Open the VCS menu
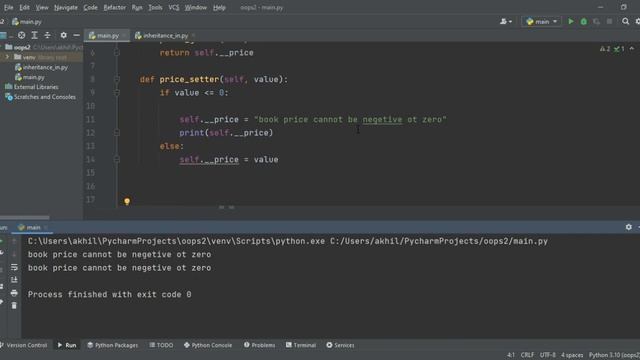 [x=173, y=7]
